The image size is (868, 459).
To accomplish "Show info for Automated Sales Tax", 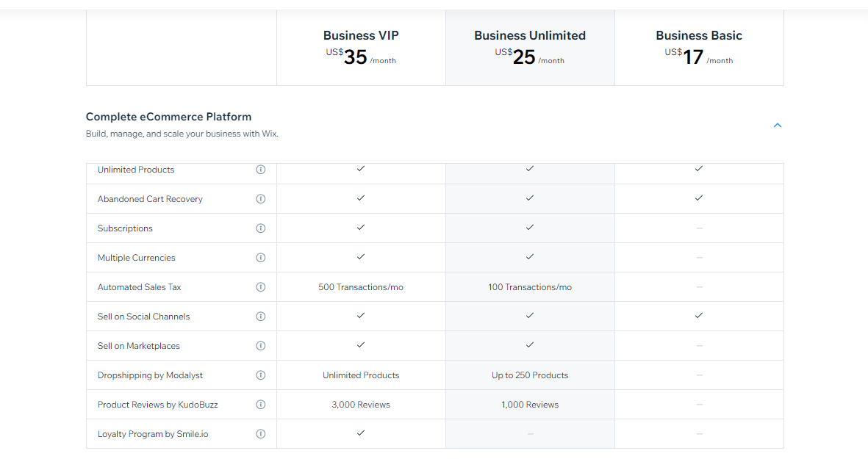I will (x=260, y=287).
